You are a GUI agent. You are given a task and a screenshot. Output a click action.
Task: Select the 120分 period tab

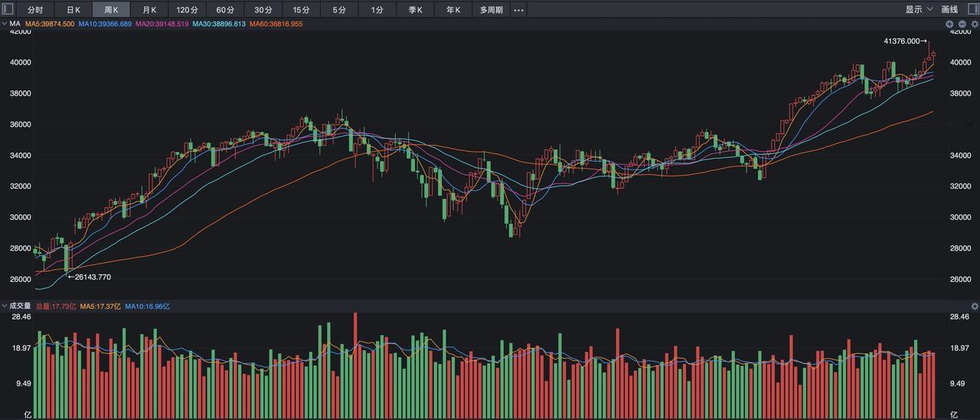click(187, 10)
